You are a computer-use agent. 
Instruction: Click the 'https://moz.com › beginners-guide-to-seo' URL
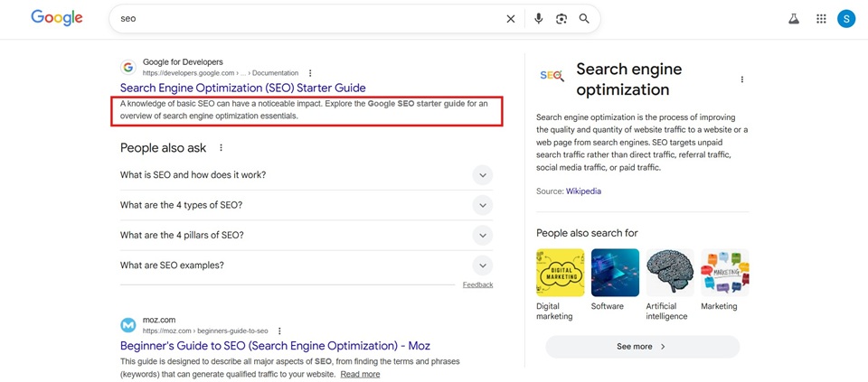(x=205, y=331)
